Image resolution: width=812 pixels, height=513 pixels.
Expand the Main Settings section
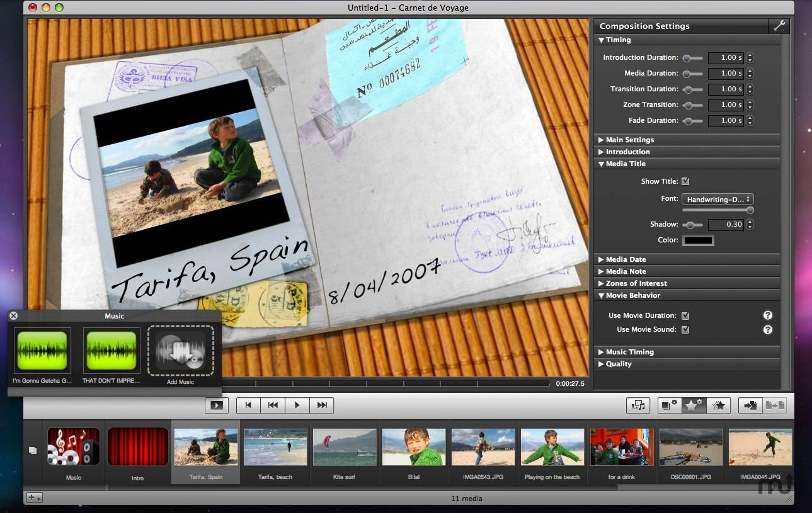[629, 140]
